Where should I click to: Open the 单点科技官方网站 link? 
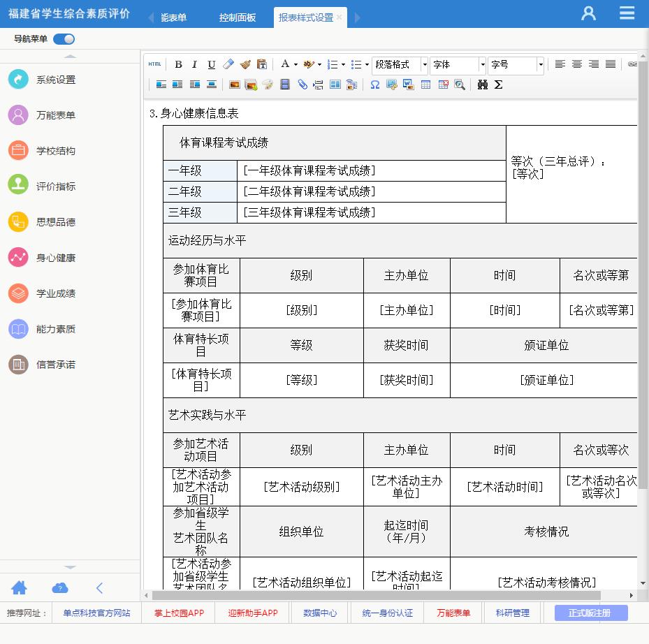click(x=96, y=613)
